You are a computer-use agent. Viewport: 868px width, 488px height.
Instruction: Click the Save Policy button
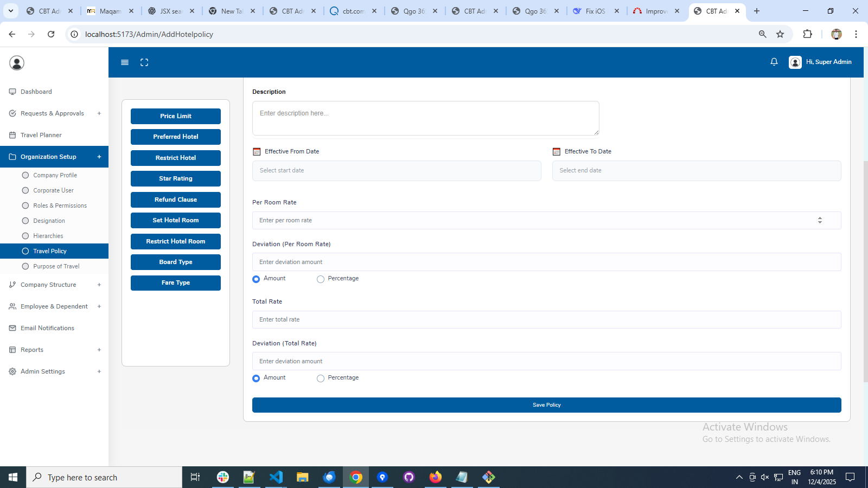(x=546, y=405)
